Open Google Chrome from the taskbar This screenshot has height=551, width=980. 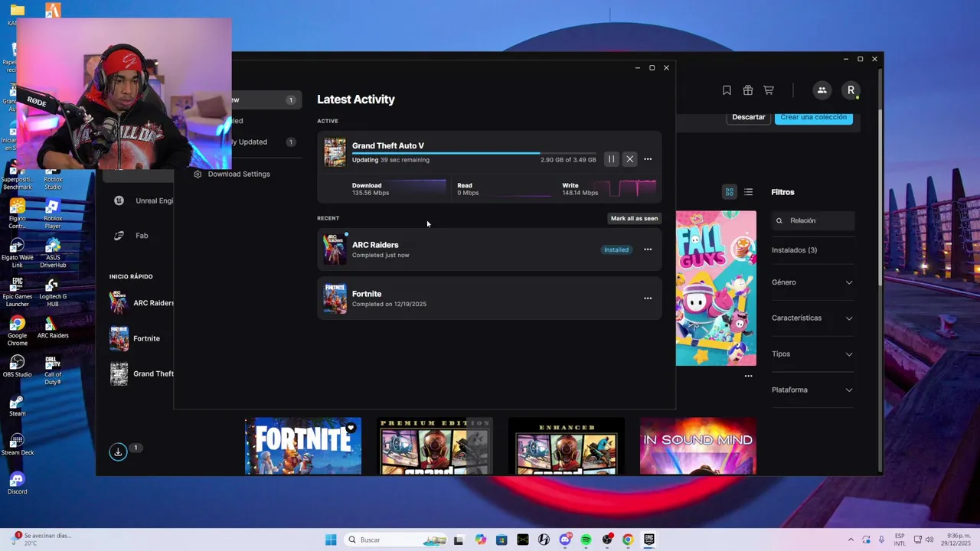point(628,540)
